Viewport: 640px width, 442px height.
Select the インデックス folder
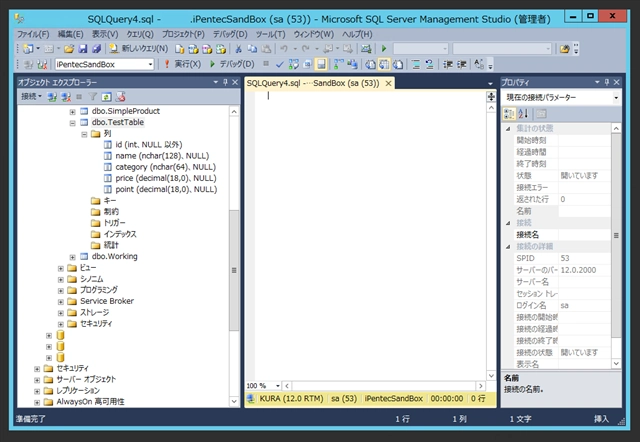click(x=120, y=234)
